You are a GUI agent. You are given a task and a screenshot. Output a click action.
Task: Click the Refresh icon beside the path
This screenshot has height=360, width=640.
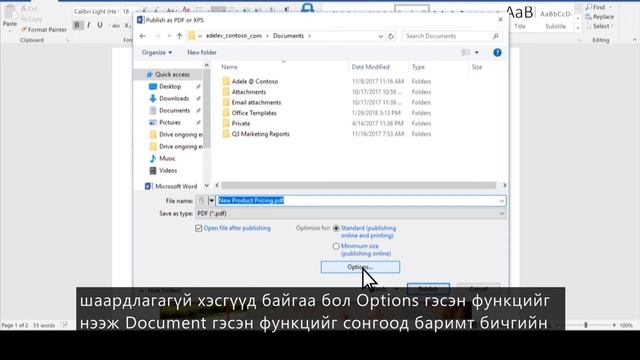click(391, 36)
